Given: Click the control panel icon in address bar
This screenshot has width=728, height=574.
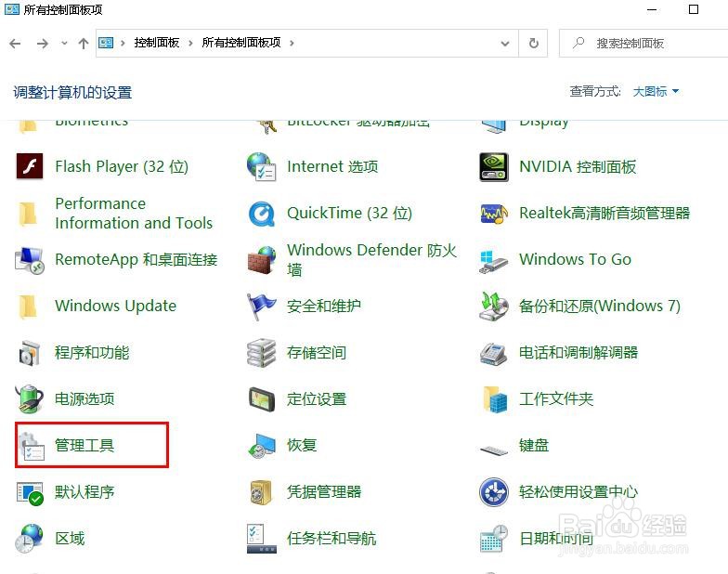Looking at the screenshot, I should point(106,43).
